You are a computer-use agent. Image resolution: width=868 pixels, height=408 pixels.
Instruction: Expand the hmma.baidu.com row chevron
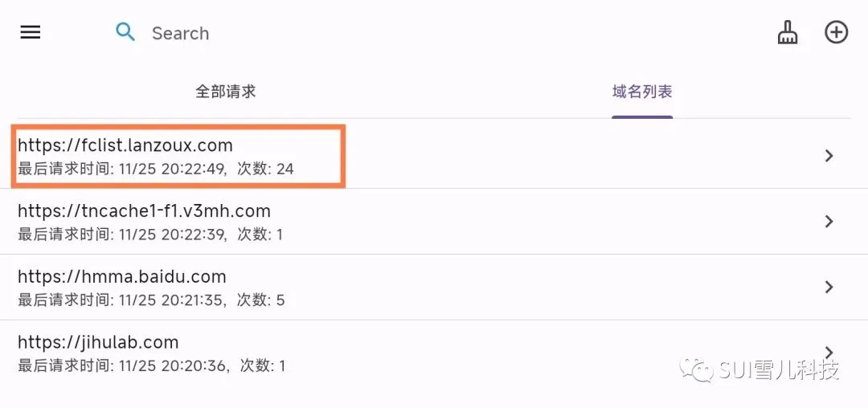point(829,288)
